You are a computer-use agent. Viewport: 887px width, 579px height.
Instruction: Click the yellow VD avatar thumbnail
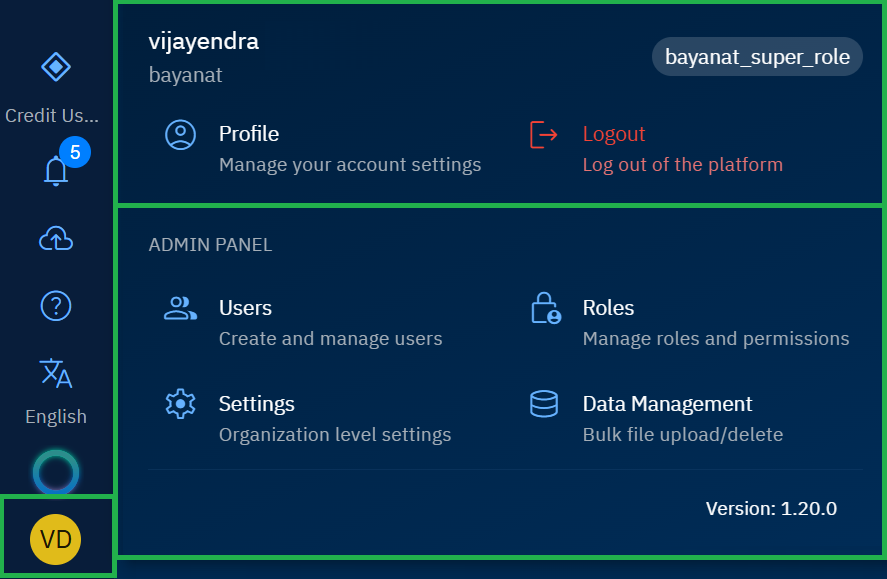click(x=56, y=539)
